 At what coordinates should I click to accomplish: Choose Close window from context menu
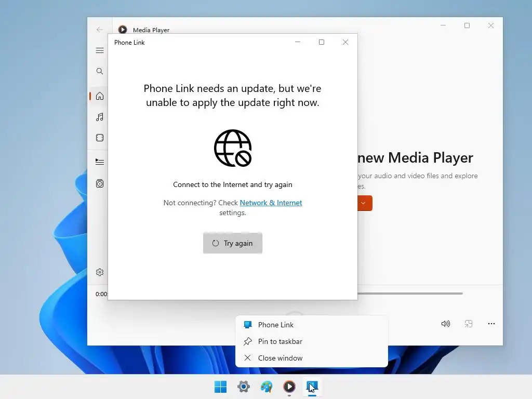312,358
